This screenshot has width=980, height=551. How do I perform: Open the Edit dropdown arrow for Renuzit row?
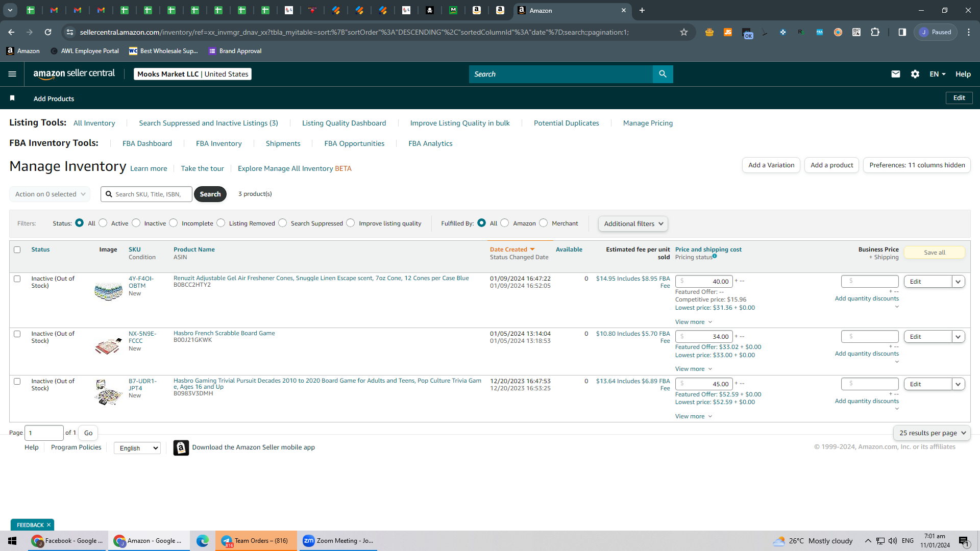point(958,282)
